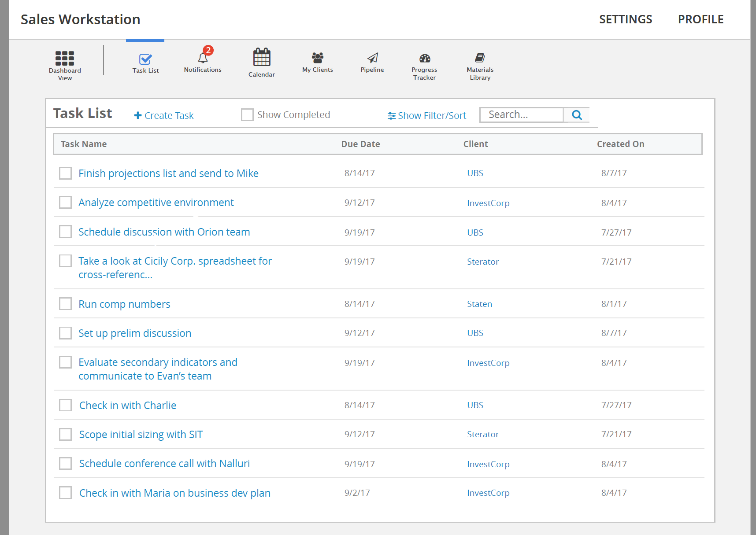Check the Check in with Charlie checkbox
The width and height of the screenshot is (756, 535).
point(65,405)
